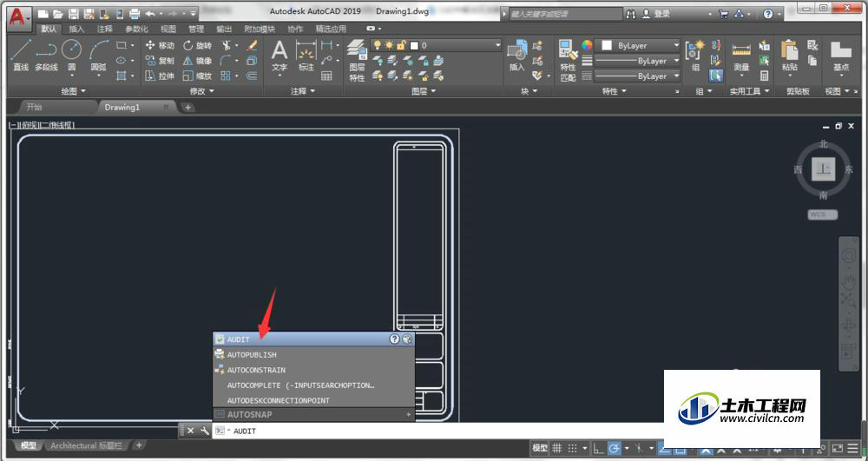868x461 pixels.
Task: Select AUTOPUBLISH from command suggestions
Action: click(x=314, y=354)
